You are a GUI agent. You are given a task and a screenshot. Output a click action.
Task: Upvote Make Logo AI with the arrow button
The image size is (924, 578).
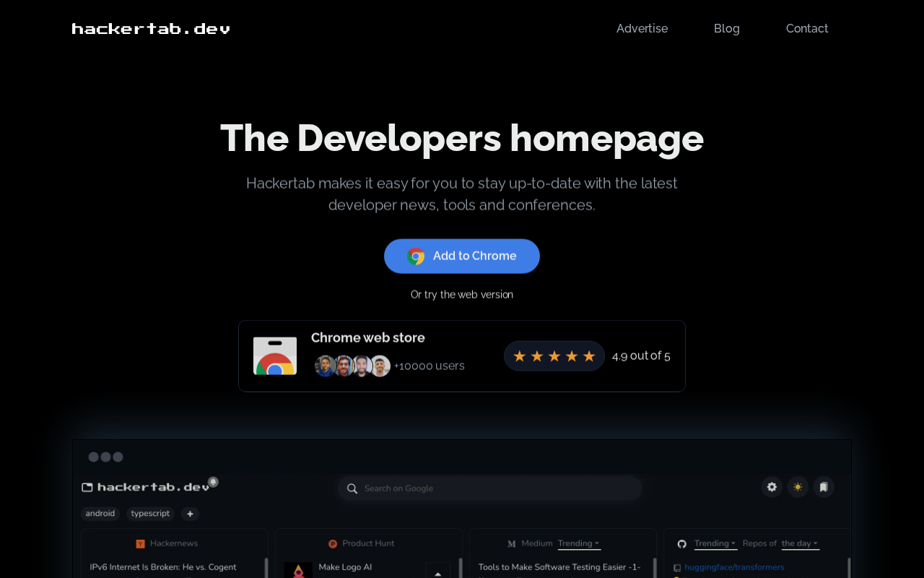(437, 570)
